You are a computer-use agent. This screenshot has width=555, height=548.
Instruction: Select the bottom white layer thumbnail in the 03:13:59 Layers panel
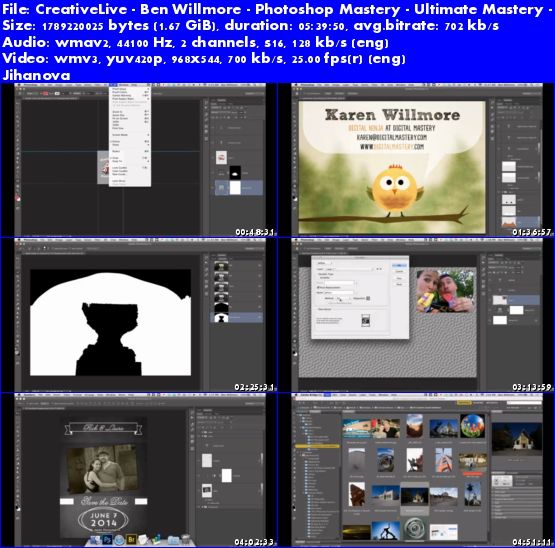499,320
